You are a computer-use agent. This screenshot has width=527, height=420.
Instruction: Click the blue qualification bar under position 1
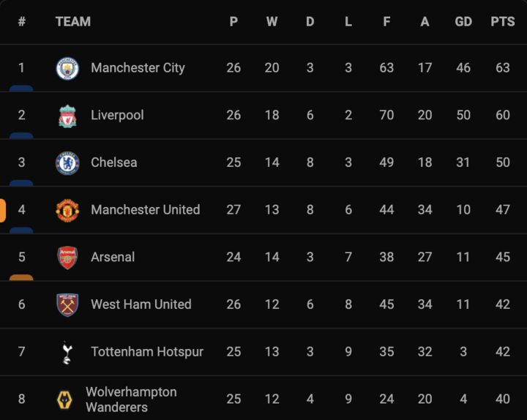pyautogui.click(x=21, y=88)
